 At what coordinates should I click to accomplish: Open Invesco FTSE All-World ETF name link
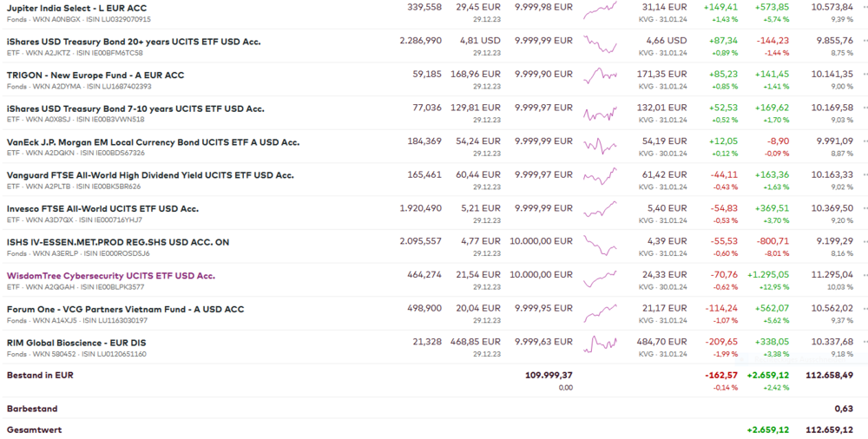click(x=102, y=209)
